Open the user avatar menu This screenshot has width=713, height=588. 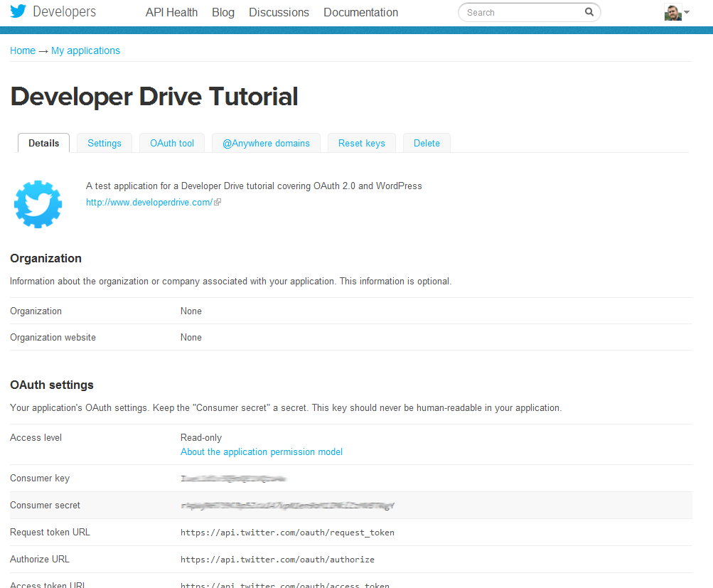[673, 12]
